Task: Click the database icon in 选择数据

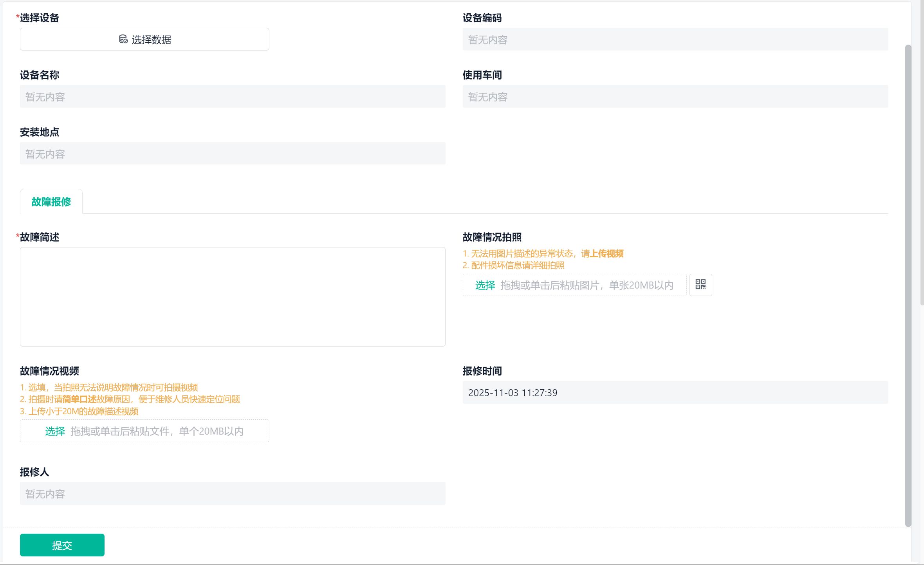Action: pos(123,39)
